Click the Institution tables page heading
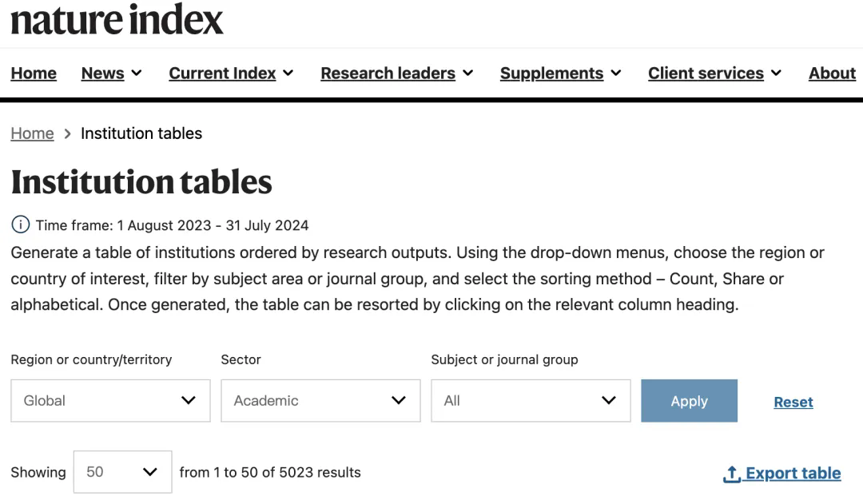The height and width of the screenshot is (504, 863). coord(141,182)
